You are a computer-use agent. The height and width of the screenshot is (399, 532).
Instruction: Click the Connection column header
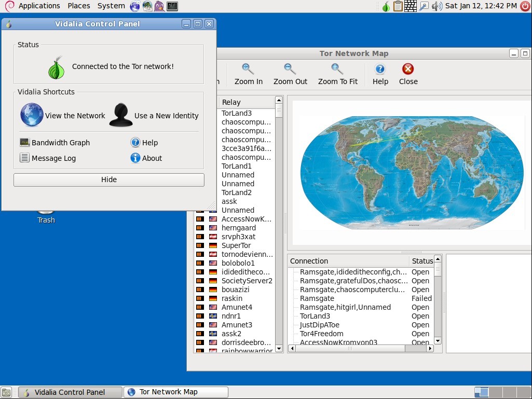(x=349, y=261)
